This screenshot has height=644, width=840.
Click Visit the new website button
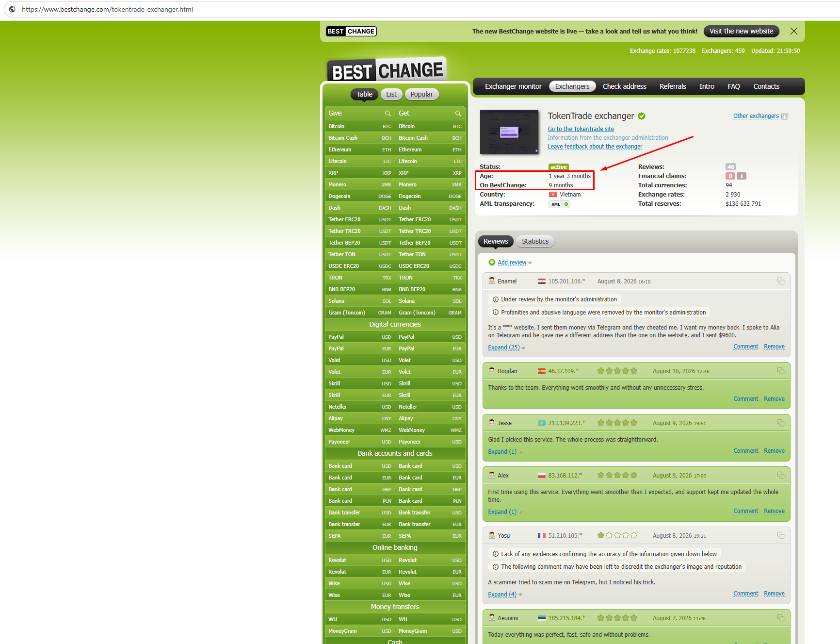click(741, 31)
